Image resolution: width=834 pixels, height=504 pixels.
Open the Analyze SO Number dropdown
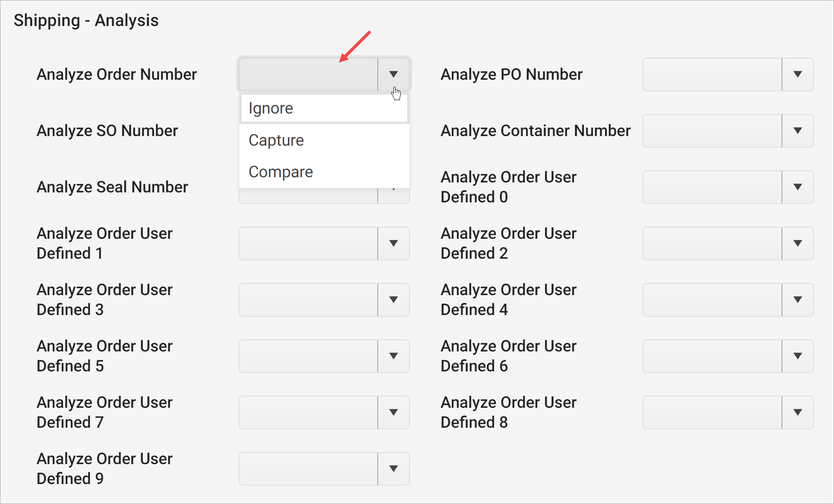tap(393, 130)
